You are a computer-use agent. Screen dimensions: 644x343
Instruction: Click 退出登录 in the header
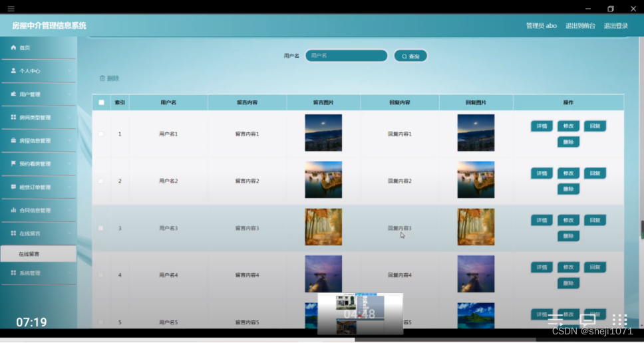[x=615, y=26]
